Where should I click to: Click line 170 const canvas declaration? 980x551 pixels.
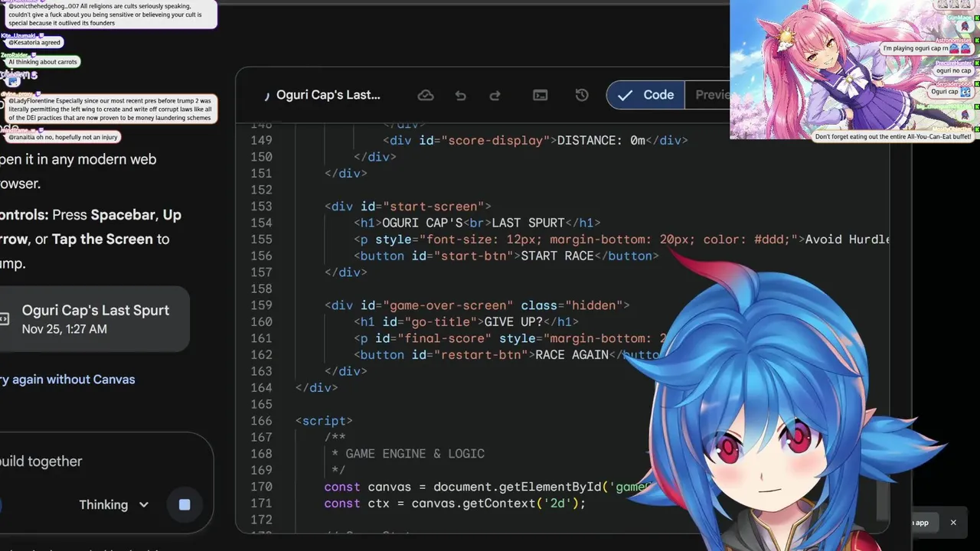click(x=488, y=487)
